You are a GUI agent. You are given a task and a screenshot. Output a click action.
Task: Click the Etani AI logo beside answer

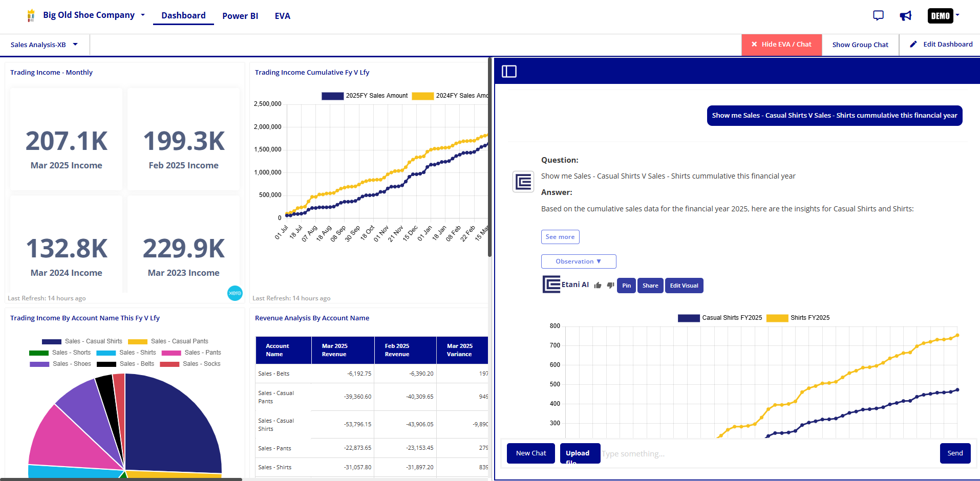tap(551, 285)
